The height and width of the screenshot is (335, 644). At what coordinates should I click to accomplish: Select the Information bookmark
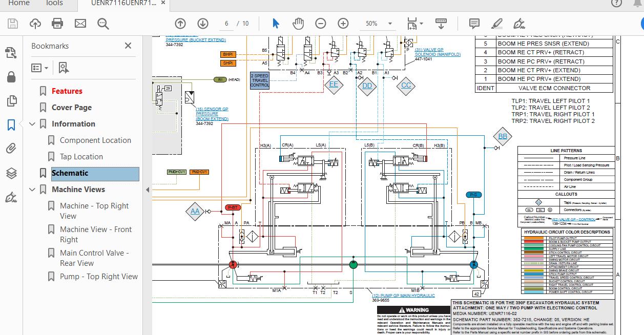[x=73, y=124]
